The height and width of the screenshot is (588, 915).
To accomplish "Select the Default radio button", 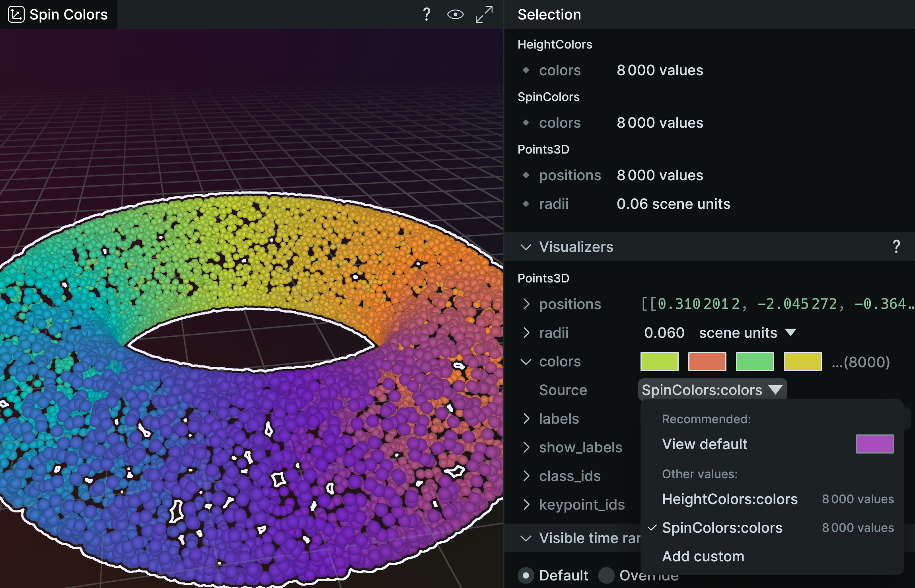I will pos(526,575).
